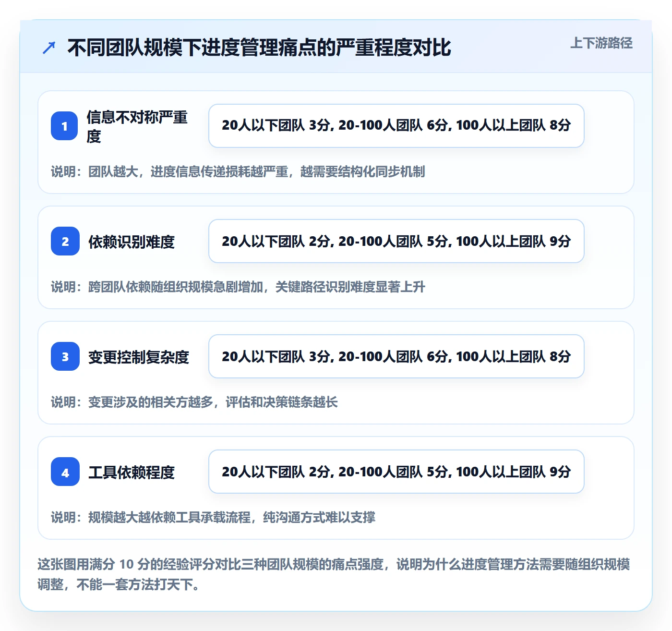Select the 依赖识别难度 row heading
672x631 pixels.
point(132,242)
